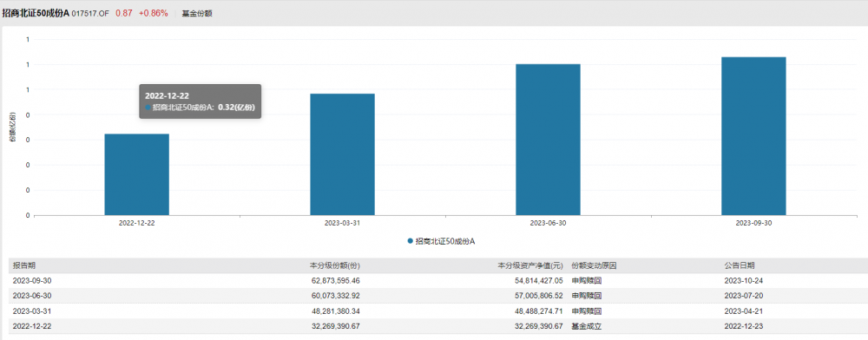Click announcement date 2023-10-24
Viewport: 868px width, 340px height.
click(x=743, y=281)
